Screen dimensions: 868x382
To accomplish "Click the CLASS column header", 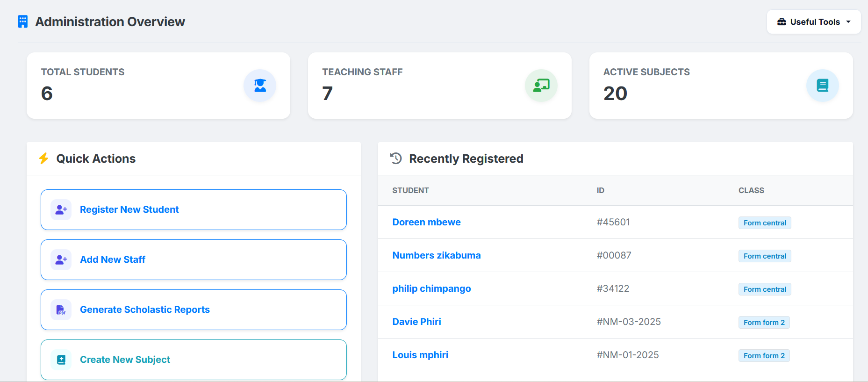I will 751,190.
